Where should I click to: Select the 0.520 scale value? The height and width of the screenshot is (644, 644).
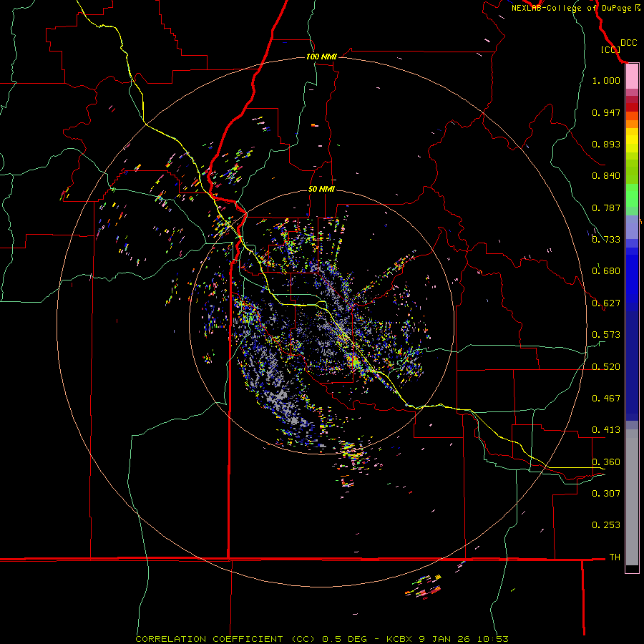coord(606,367)
